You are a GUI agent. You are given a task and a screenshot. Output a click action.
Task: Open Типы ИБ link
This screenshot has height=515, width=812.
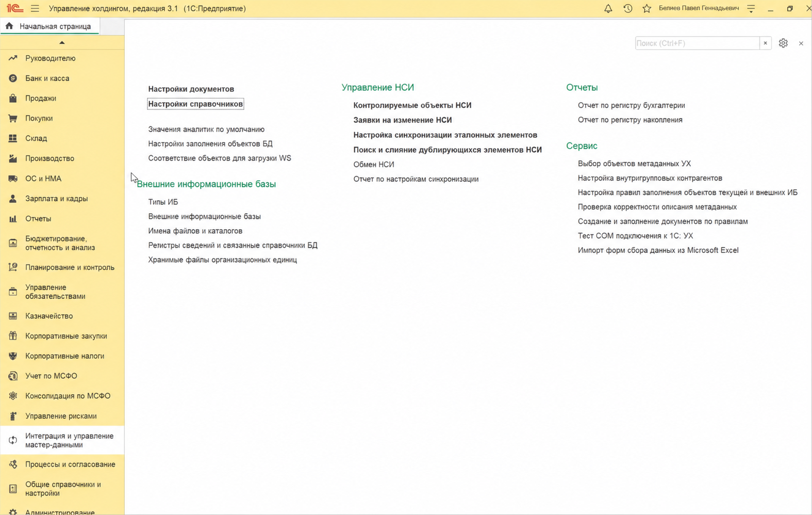(163, 202)
